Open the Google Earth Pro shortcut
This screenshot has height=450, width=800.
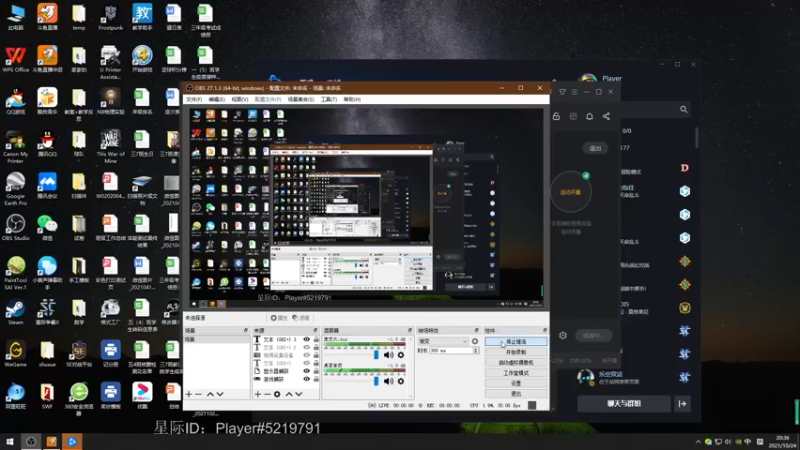pos(15,189)
